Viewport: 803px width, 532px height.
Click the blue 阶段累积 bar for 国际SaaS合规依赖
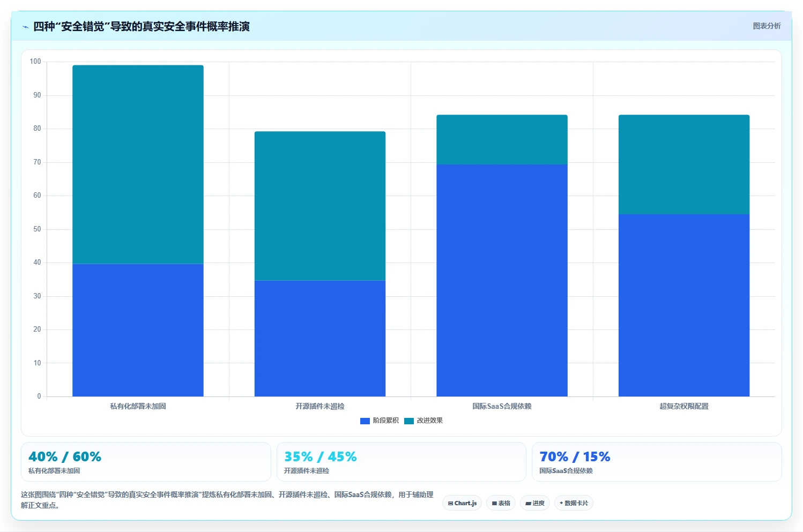point(502,280)
